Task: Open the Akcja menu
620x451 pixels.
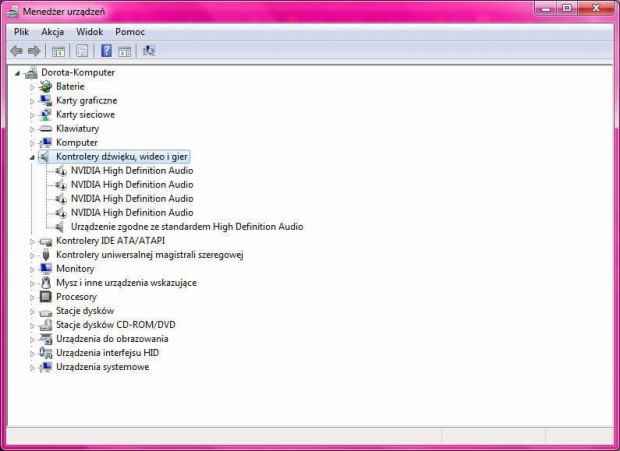Action: pos(53,32)
